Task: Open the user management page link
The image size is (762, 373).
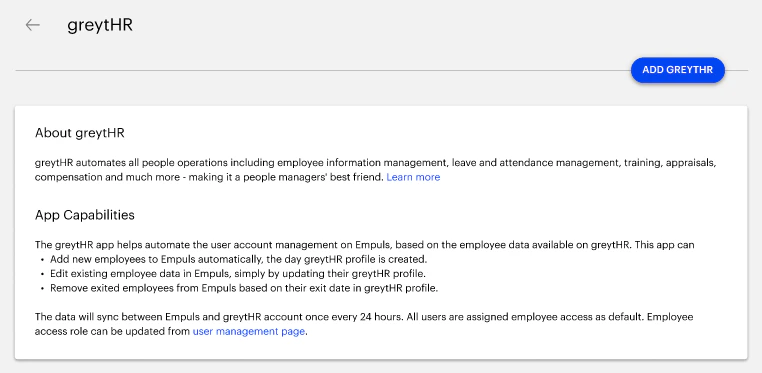Action: (249, 332)
